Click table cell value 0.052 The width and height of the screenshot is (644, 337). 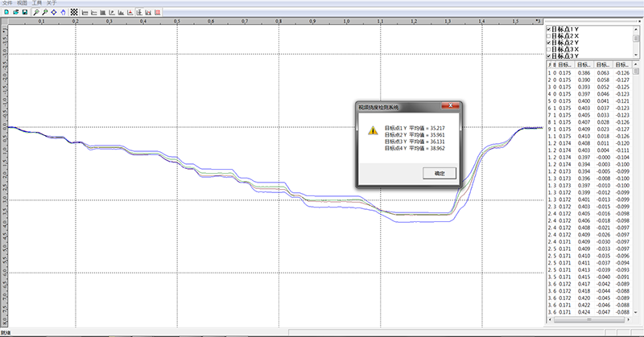pos(603,87)
